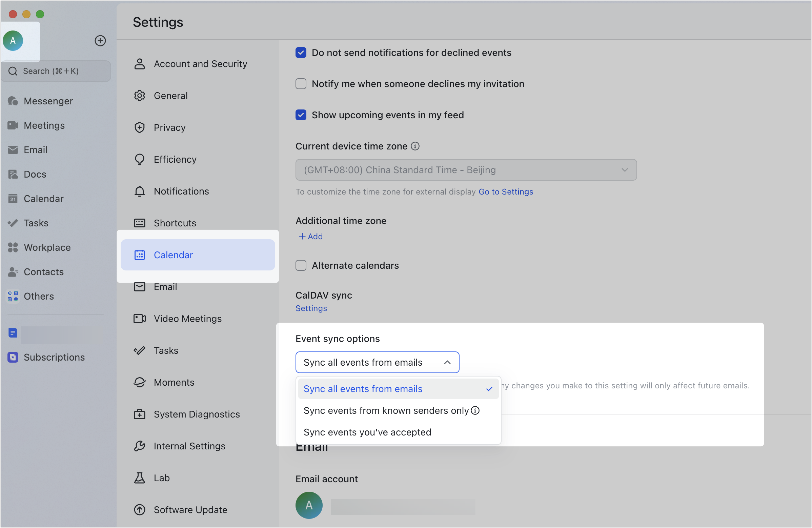Open Notifications settings section
Image resolution: width=812 pixels, height=528 pixels.
198,191
